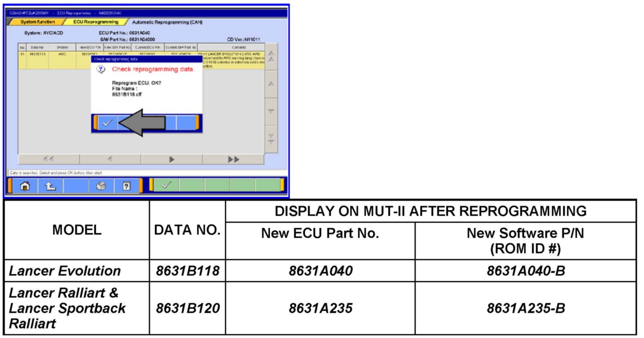Image resolution: width=644 pixels, height=338 pixels.
Task: Click the back/up arrow toolbar icon
Action: [x=50, y=186]
